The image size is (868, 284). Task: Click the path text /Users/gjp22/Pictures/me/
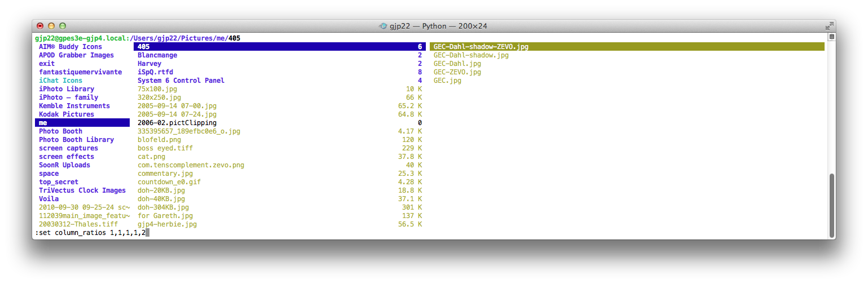pos(180,38)
